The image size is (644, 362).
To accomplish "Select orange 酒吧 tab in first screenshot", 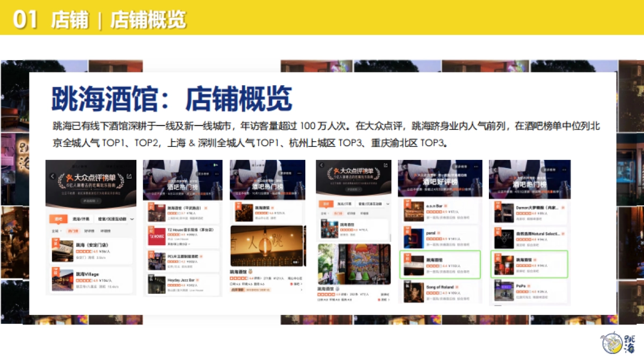I will click(x=58, y=219).
